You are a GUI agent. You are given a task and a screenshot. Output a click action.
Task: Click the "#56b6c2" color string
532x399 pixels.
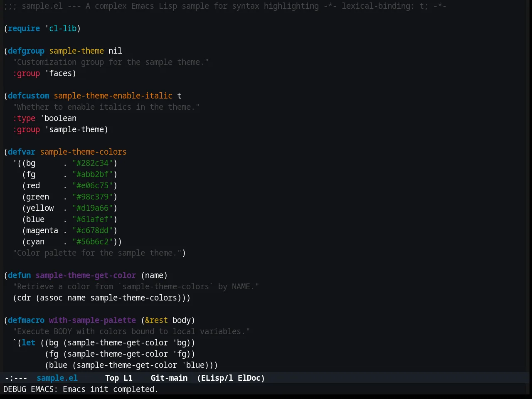point(92,241)
